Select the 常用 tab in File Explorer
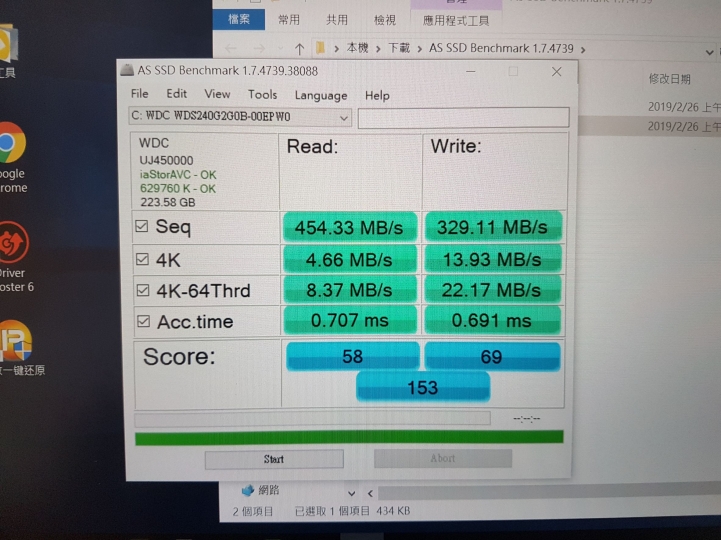Viewport: 721px width, 540px height. [x=289, y=20]
